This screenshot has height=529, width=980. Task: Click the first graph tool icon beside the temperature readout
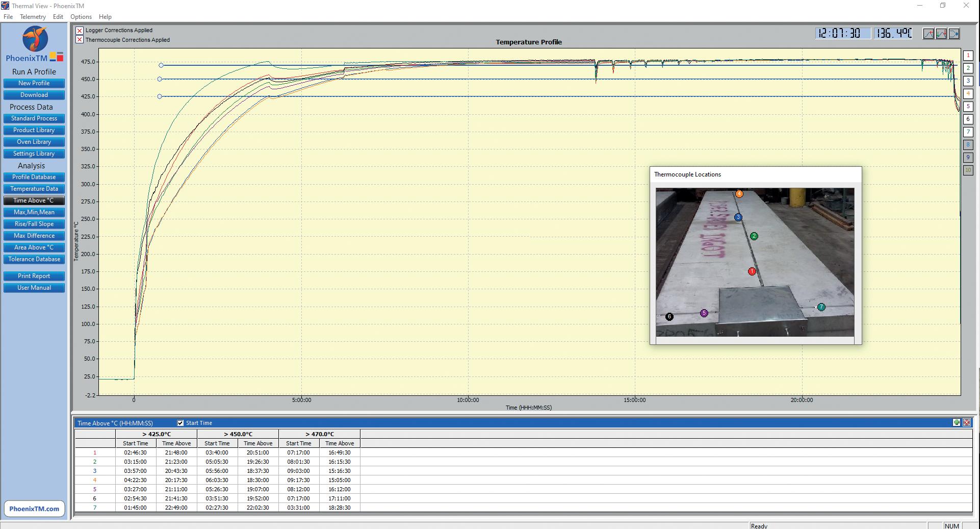(x=929, y=34)
